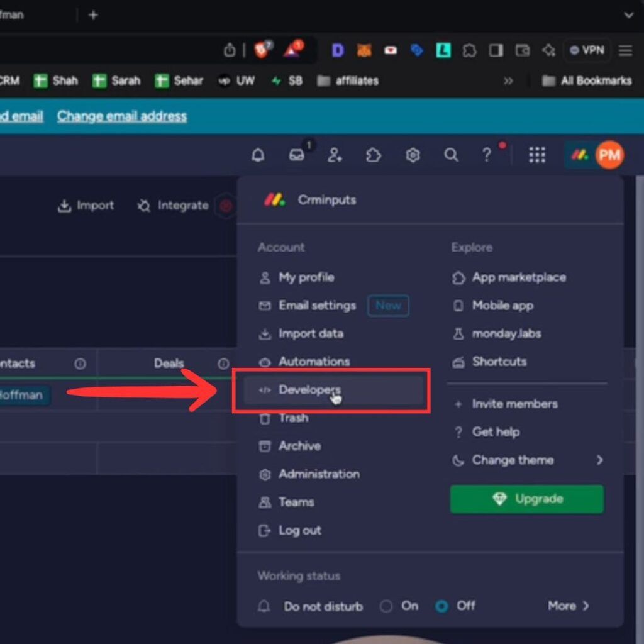Click info icon next to Deals

[x=223, y=364]
